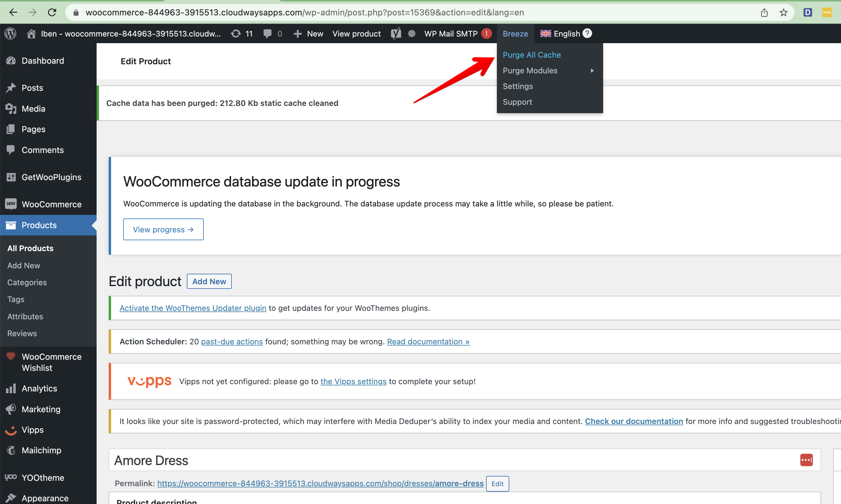The height and width of the screenshot is (504, 841).
Task: Click the WordPress logo icon
Action: 11,33
